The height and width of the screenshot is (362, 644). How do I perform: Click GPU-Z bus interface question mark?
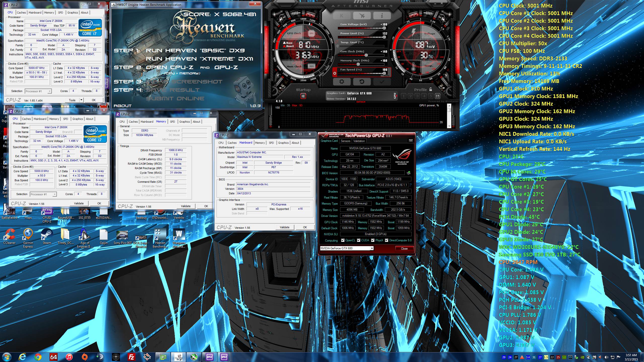411,185
